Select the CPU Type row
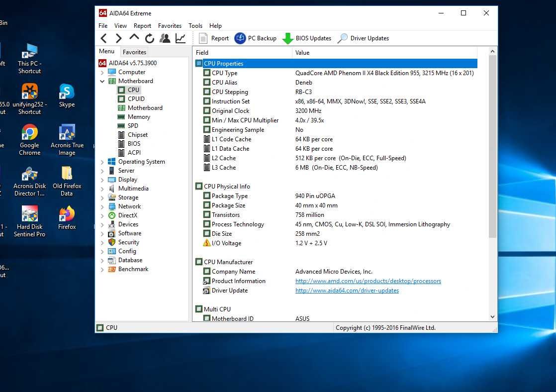Image resolution: width=556 pixels, height=392 pixels. point(336,73)
